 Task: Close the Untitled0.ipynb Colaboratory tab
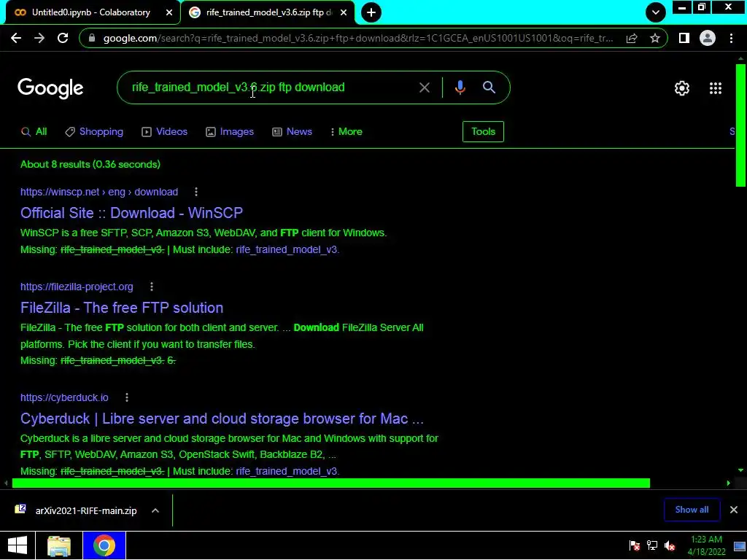coord(169,12)
